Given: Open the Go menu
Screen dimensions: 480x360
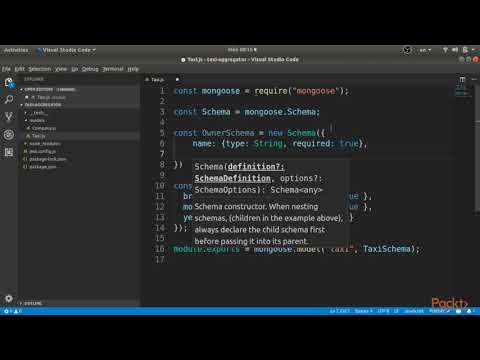Looking at the screenshot, I should (x=75, y=69).
